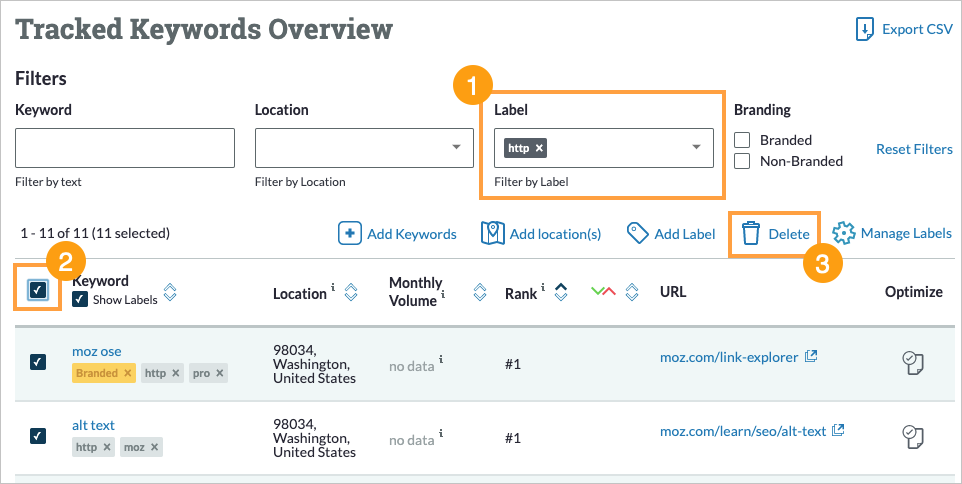Click the Optimize icon for moz ose
The width and height of the screenshot is (962, 484).
click(x=912, y=362)
